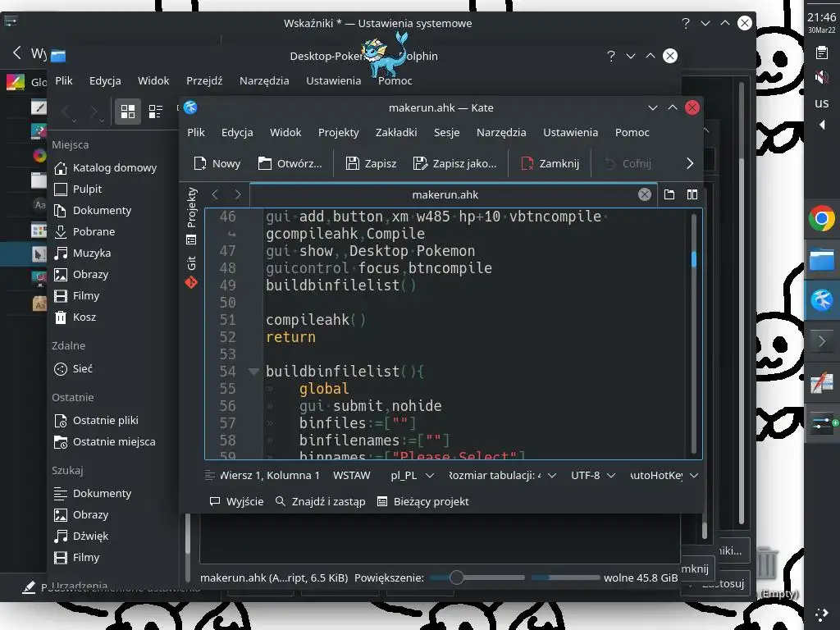Save the document with Zapisz

(x=371, y=163)
